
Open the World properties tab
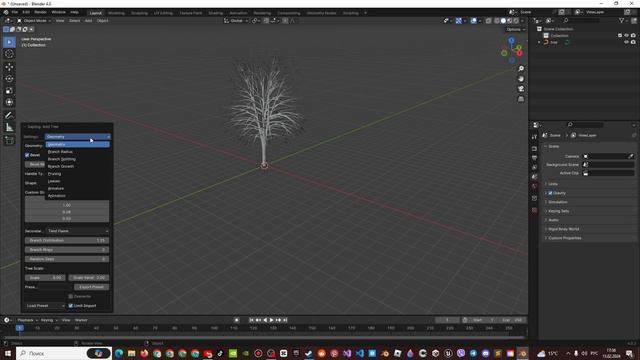535,186
